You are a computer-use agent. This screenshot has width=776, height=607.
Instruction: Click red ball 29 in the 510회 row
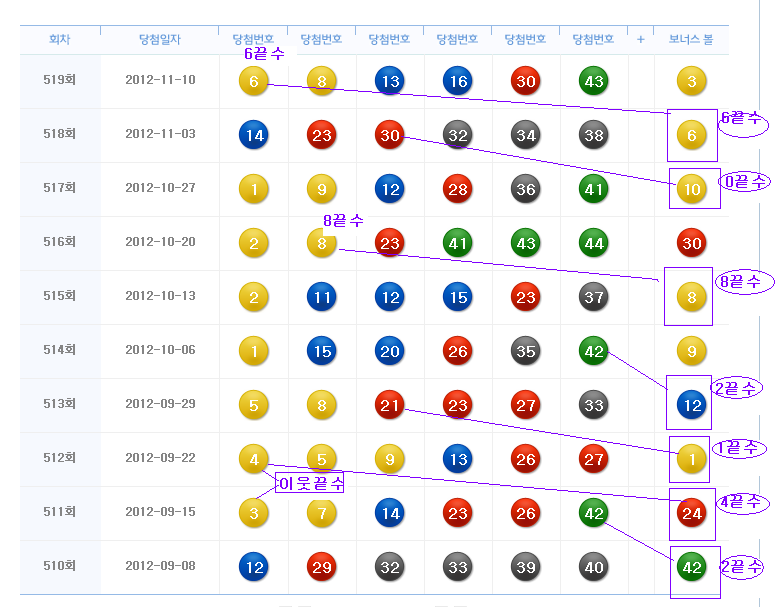point(322,567)
